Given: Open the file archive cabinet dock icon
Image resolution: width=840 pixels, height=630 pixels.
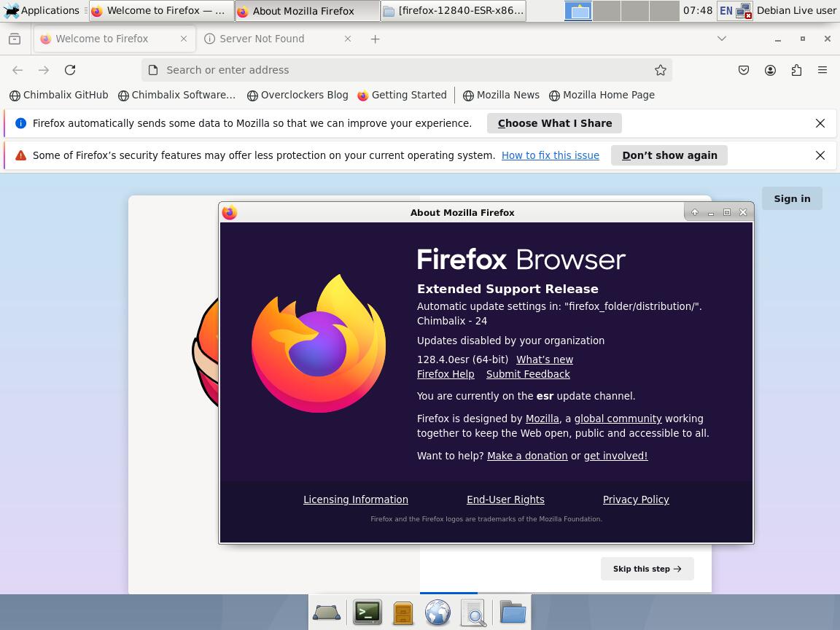Looking at the screenshot, I should 402,612.
